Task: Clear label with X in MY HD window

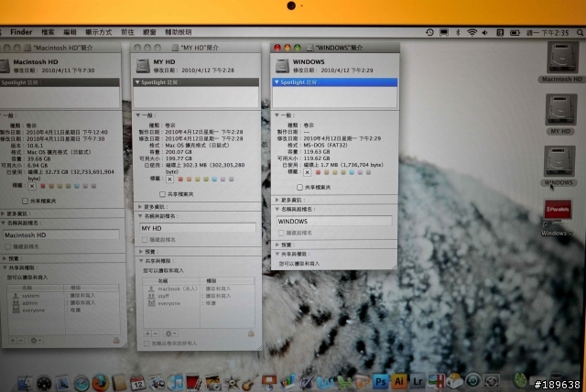Action: (169, 180)
